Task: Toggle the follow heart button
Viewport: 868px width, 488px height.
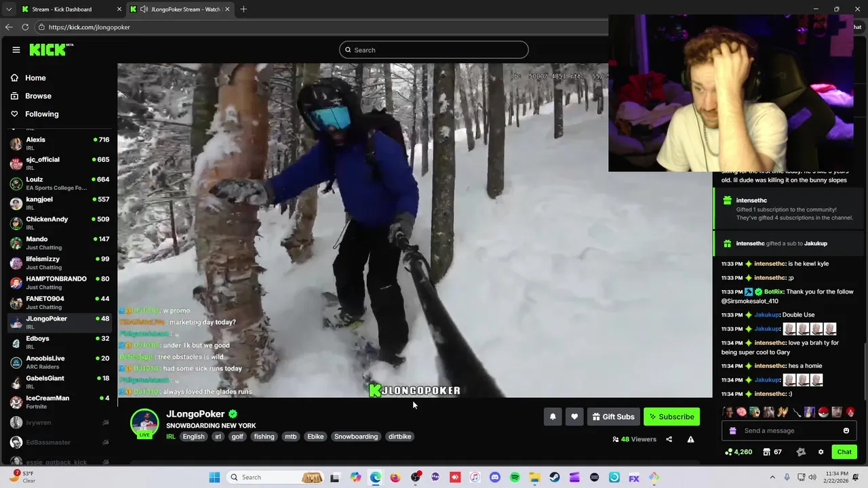Action: [x=574, y=417]
